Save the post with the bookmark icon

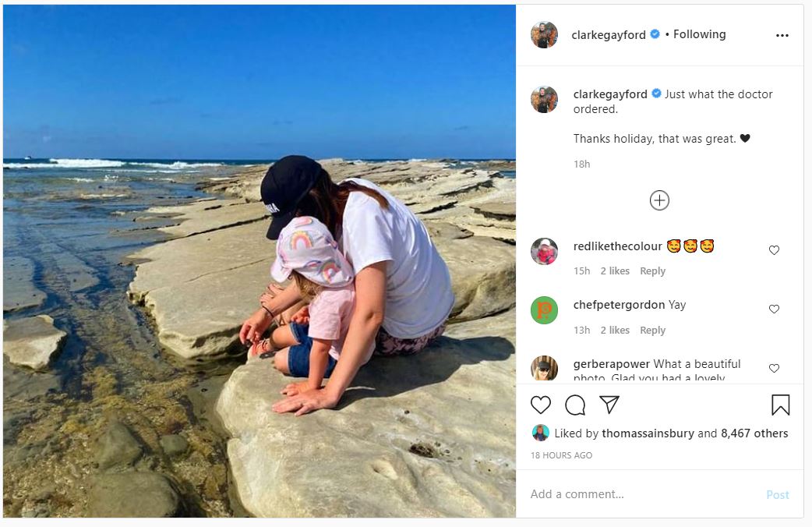[780, 405]
